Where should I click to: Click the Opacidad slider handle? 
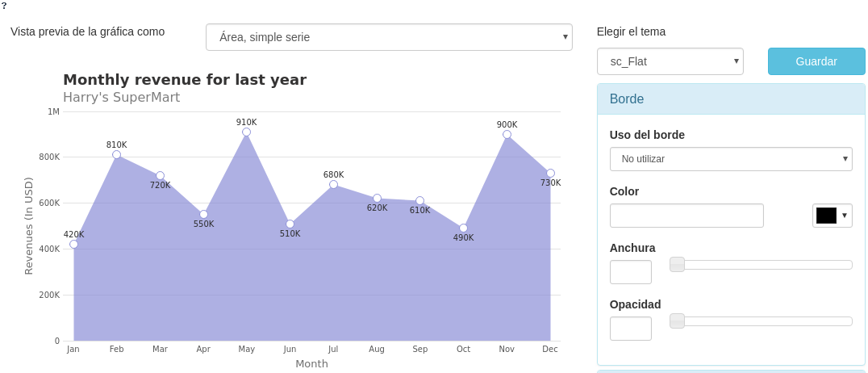coord(677,321)
